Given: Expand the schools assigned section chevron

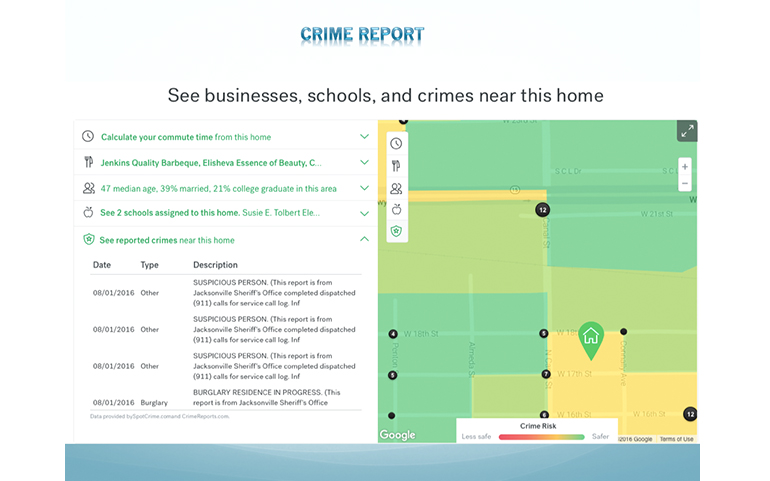Looking at the screenshot, I should tap(364, 212).
